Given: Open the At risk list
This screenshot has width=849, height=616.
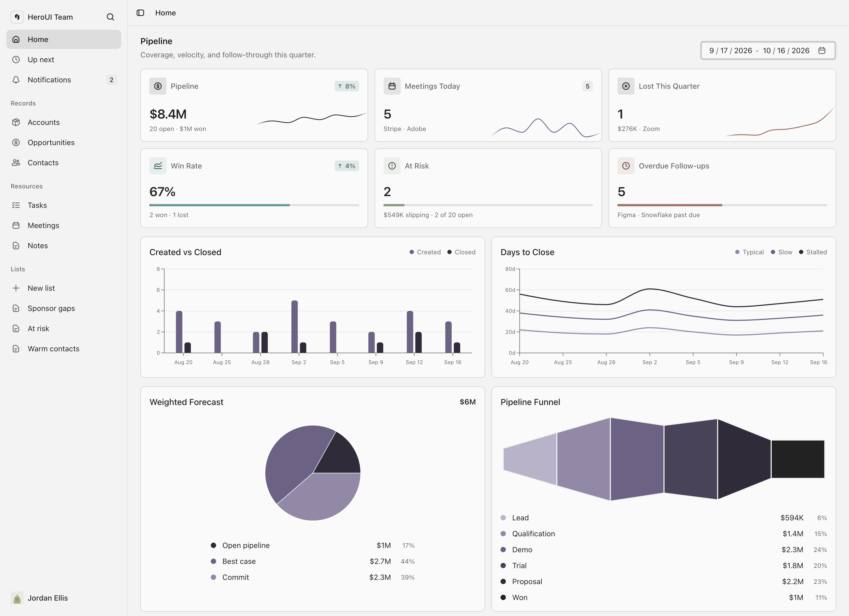Looking at the screenshot, I should coord(64,328).
